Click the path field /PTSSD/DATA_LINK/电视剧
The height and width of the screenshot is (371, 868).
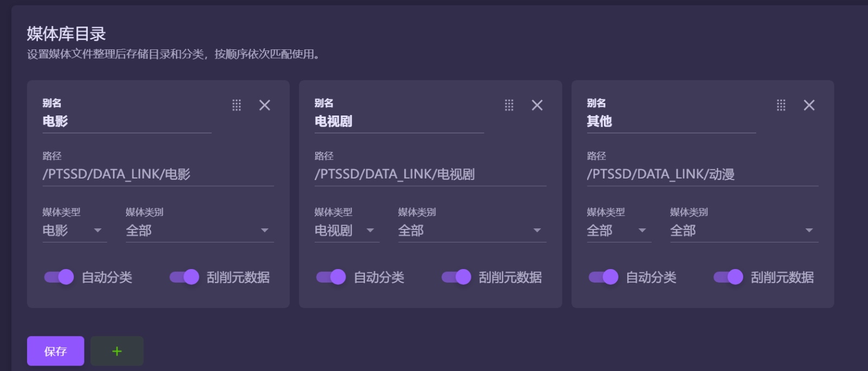(x=430, y=174)
